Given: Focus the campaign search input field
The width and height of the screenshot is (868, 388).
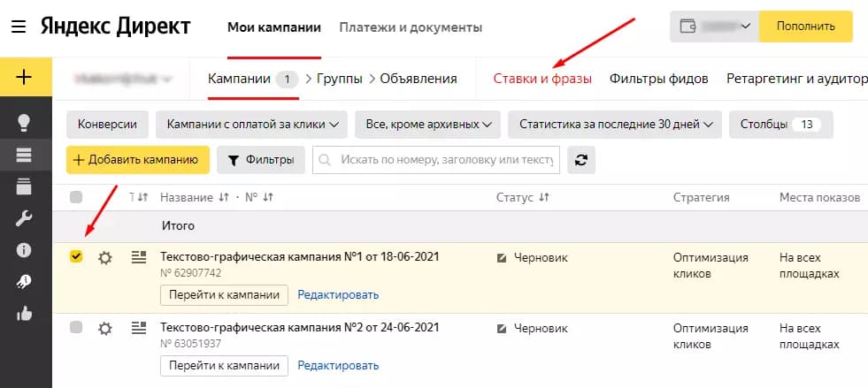Looking at the screenshot, I should tap(436, 160).
